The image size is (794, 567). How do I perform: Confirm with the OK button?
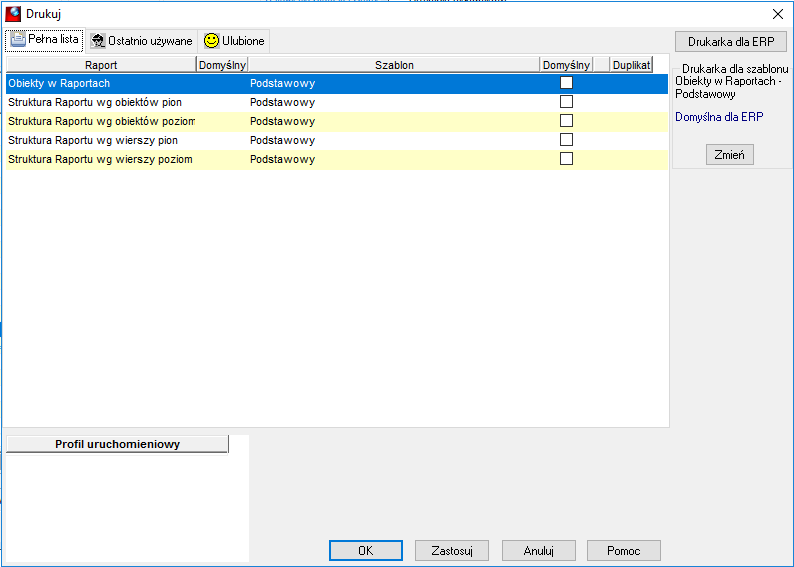coord(366,550)
